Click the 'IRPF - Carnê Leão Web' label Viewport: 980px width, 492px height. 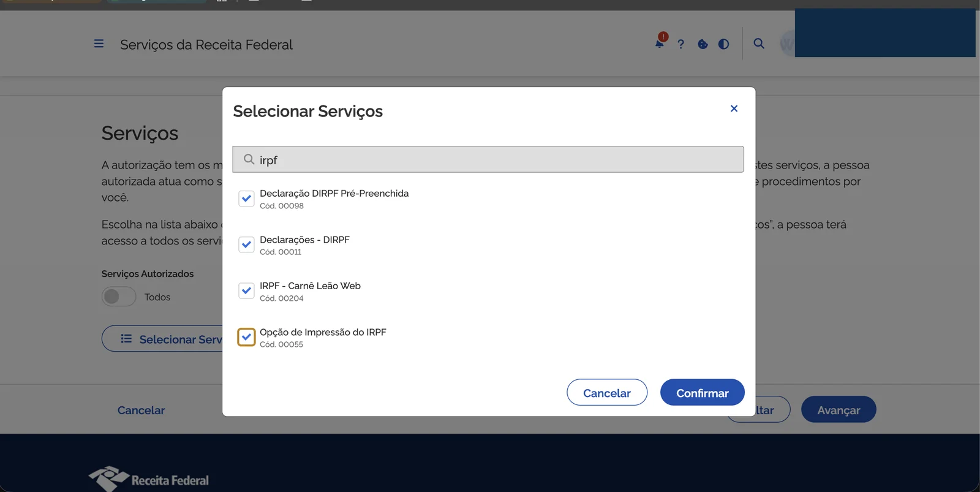(x=310, y=286)
